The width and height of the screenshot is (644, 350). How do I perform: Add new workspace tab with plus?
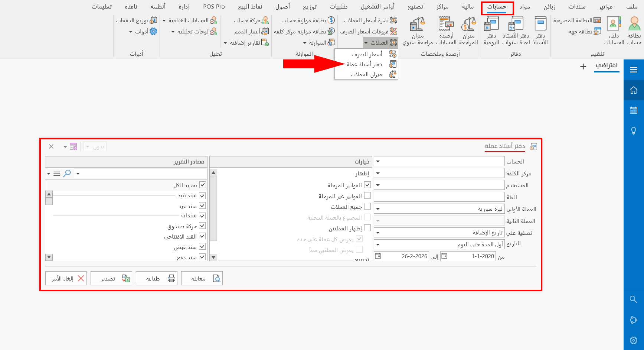[583, 67]
